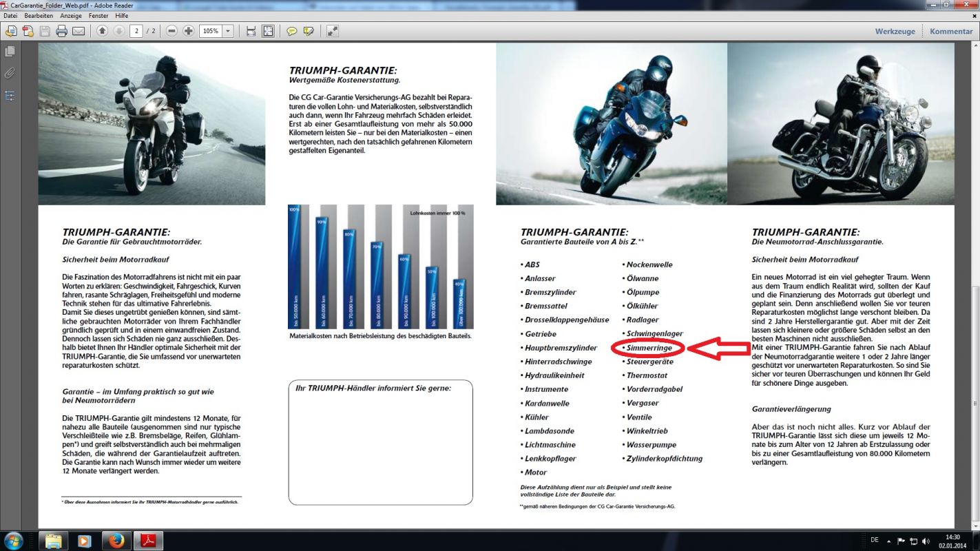
Task: Open the Kommentar pane
Action: 951,31
